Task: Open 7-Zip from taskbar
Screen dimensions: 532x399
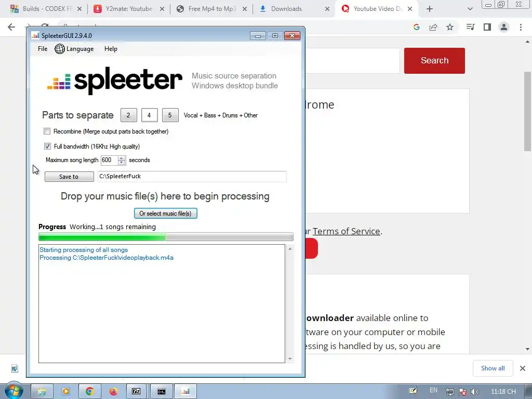Action: [x=137, y=392]
